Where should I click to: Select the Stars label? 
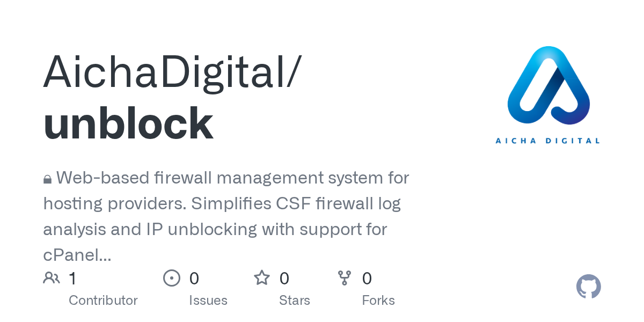click(295, 300)
